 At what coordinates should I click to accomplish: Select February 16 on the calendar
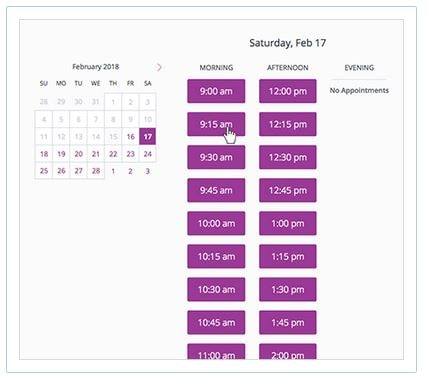click(x=130, y=137)
